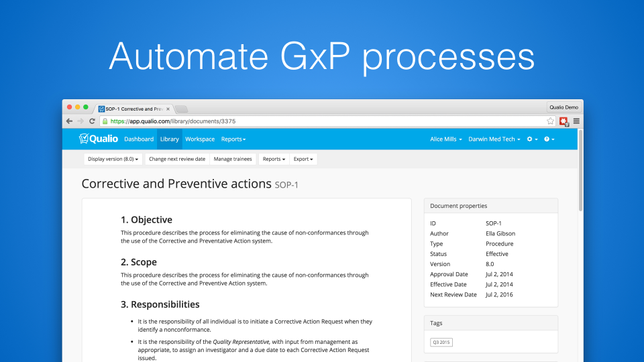The image size is (644, 362).
Task: Close the SOP-1 browser tab
Action: (168, 109)
